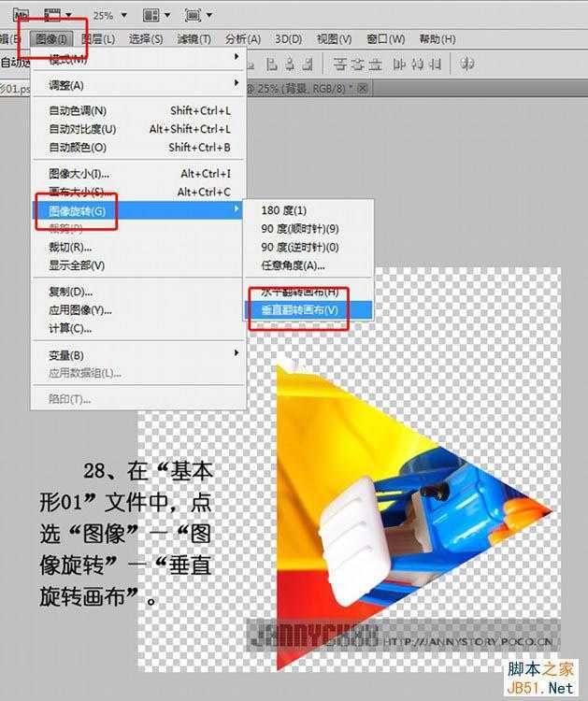Choose 变量(B) menu entry
The image size is (588, 701).
[138, 355]
